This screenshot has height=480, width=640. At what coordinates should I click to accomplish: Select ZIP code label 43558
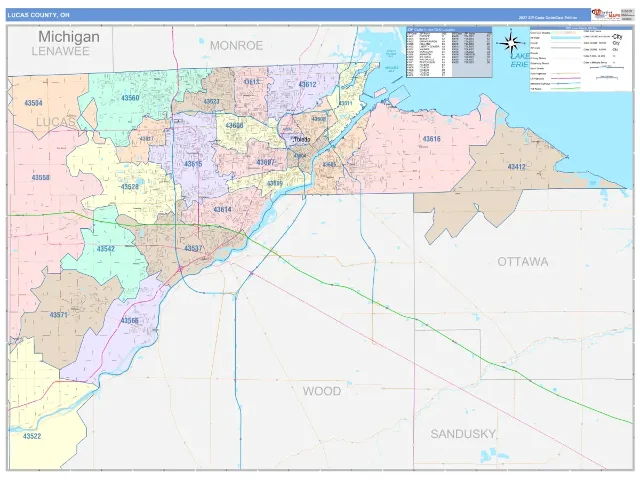point(41,178)
